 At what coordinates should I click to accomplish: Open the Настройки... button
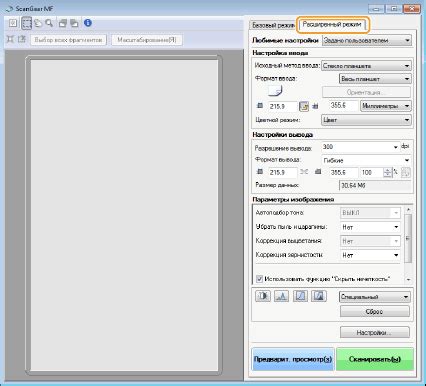tap(375, 333)
